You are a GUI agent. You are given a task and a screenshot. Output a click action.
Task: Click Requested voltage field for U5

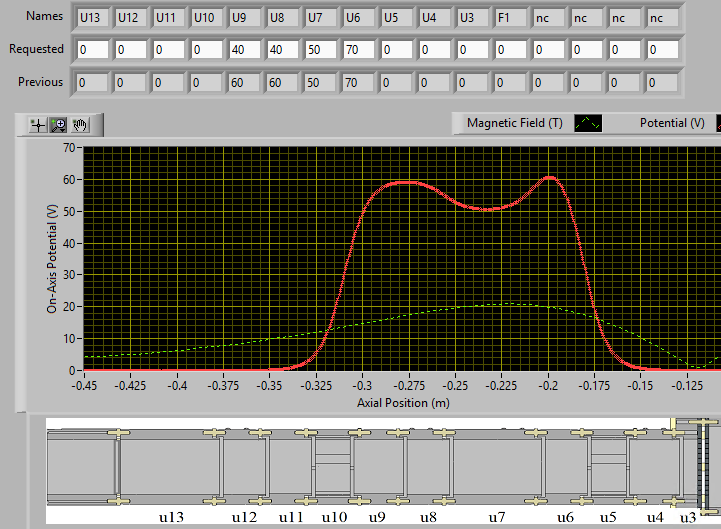397,50
